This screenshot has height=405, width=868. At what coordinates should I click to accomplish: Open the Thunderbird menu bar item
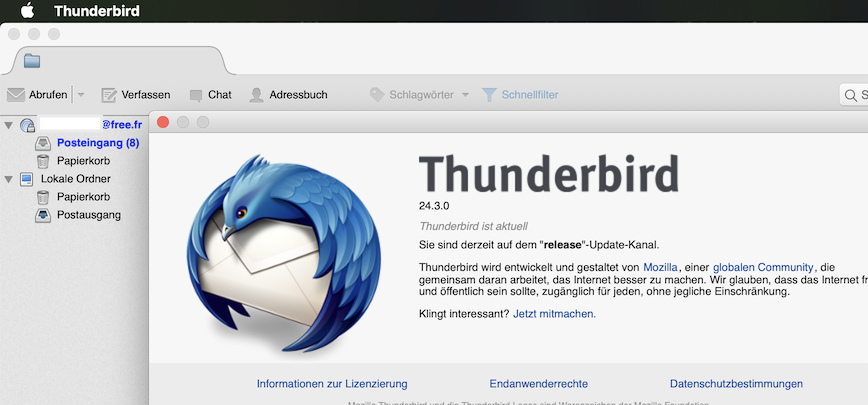(x=97, y=11)
